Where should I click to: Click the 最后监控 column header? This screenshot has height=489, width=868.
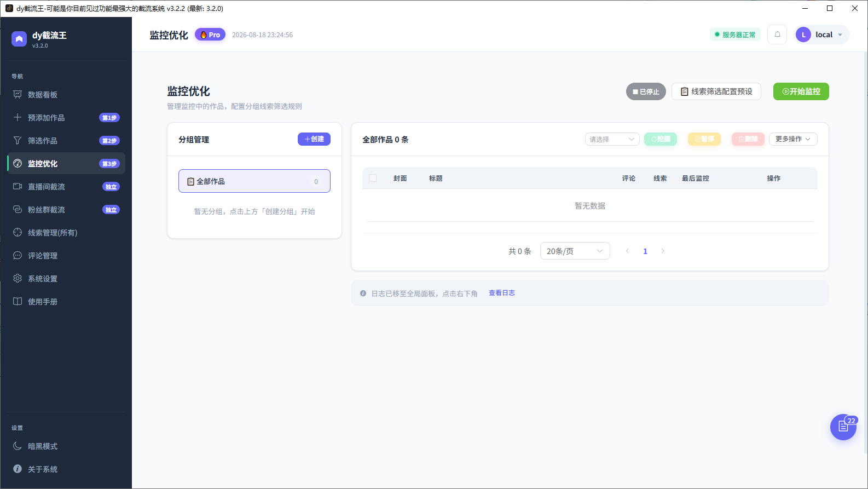[696, 179]
